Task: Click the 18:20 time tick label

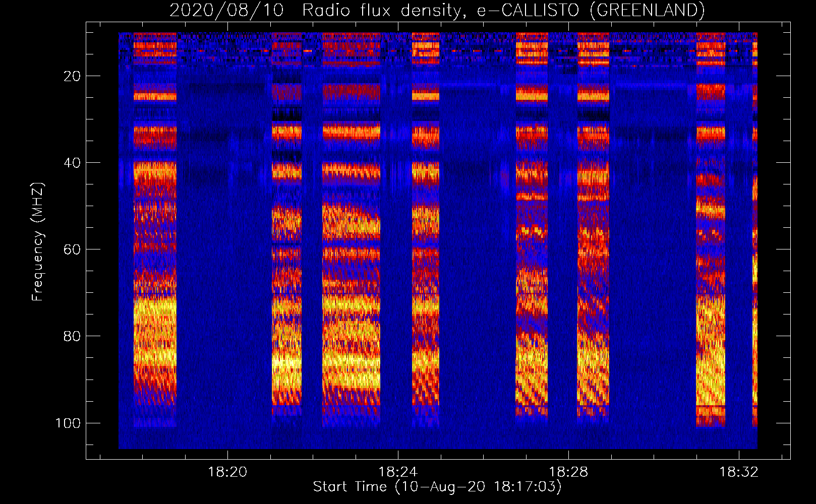Action: coord(227,472)
